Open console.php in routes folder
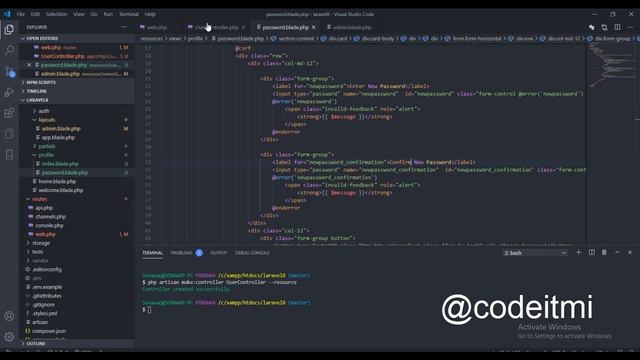The width and height of the screenshot is (640, 360). (49, 226)
